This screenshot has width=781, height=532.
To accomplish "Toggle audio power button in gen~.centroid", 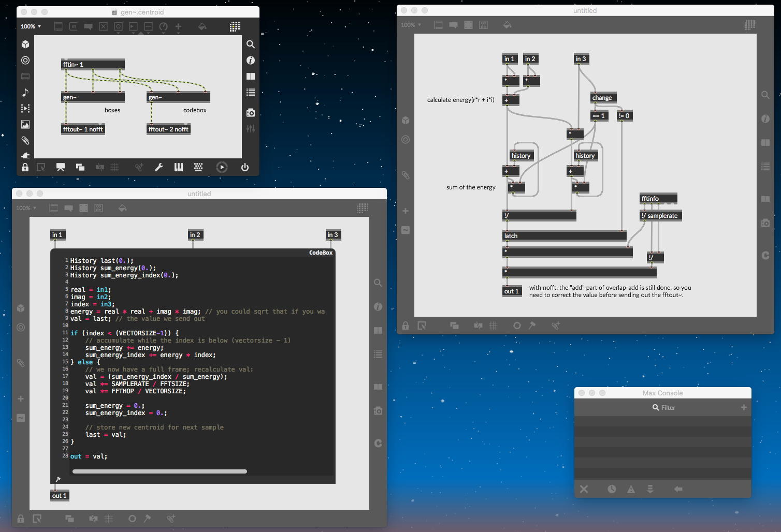I will pyautogui.click(x=245, y=167).
